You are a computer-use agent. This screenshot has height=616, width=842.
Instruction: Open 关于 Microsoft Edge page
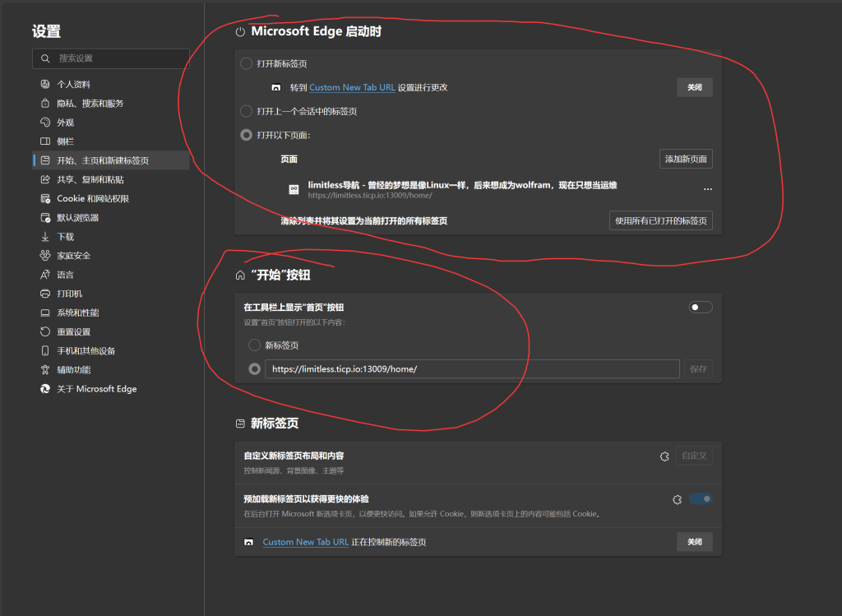point(111,389)
